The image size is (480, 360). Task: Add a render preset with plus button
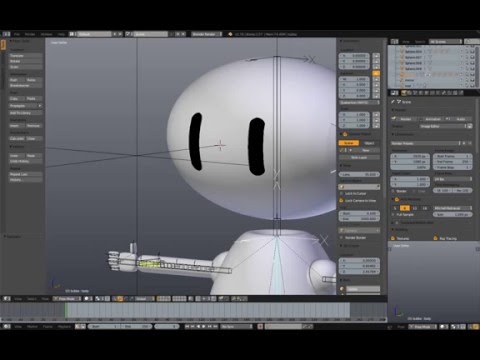(464, 143)
